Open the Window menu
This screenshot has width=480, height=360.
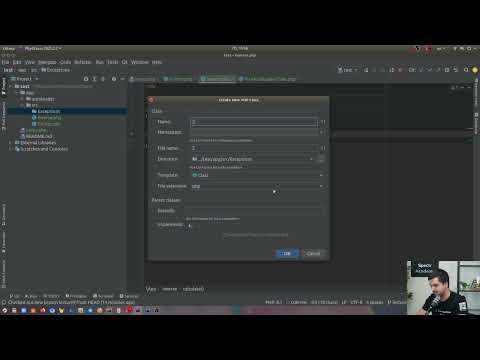point(140,62)
